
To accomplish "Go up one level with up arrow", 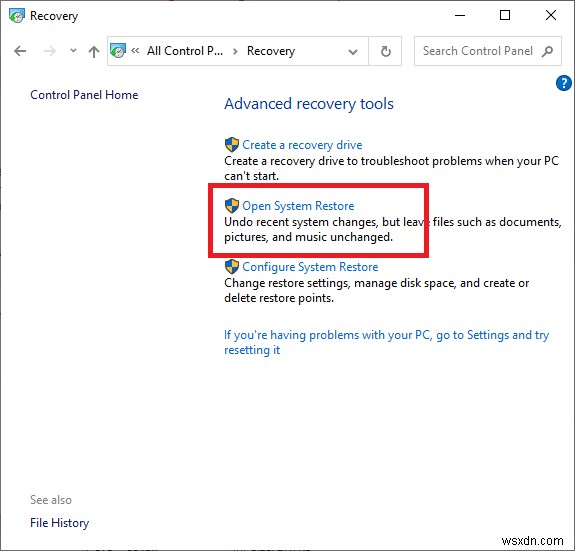I will point(94,51).
